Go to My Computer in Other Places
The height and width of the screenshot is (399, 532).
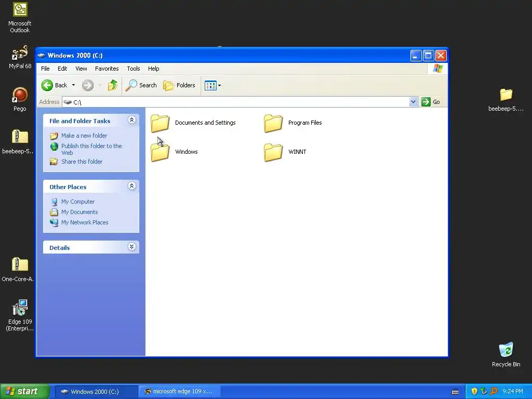[x=78, y=202]
